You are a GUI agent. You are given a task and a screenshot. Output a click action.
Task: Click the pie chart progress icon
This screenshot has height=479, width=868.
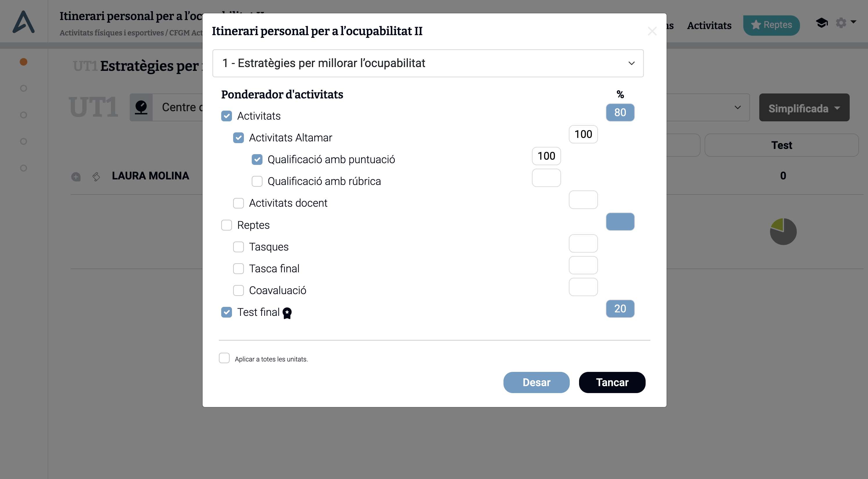click(x=783, y=232)
